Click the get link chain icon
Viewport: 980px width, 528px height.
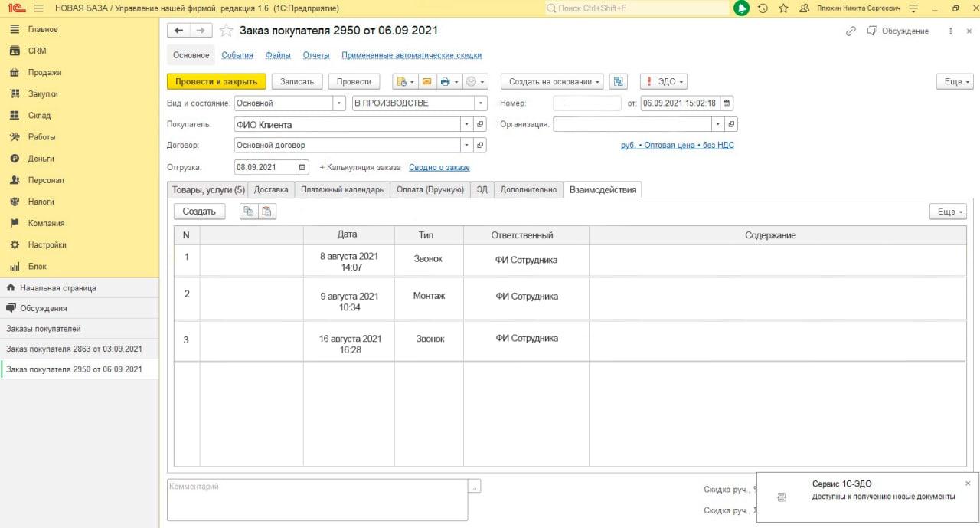(x=851, y=31)
